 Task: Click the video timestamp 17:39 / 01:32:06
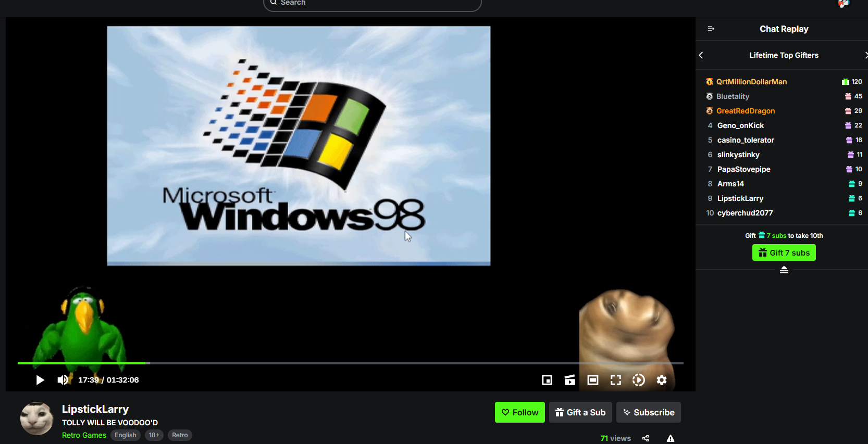108,380
